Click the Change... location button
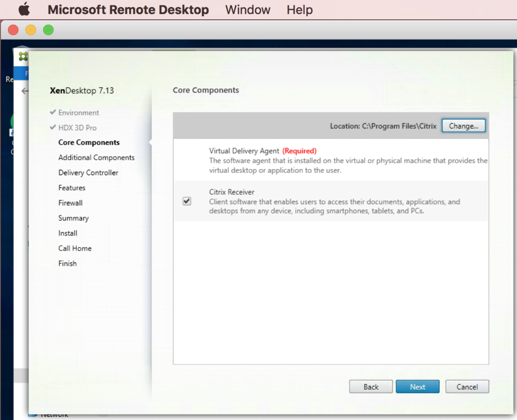Image resolution: width=517 pixels, height=420 pixels. 463,126
